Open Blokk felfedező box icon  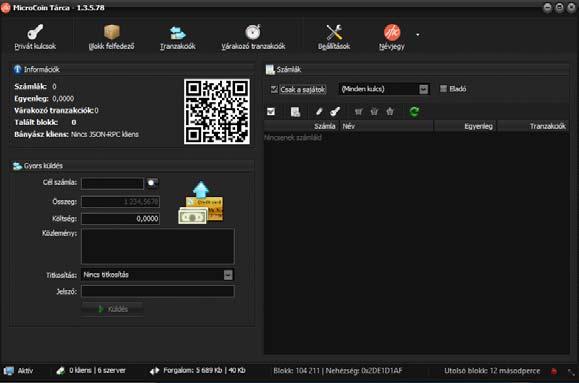(x=112, y=33)
